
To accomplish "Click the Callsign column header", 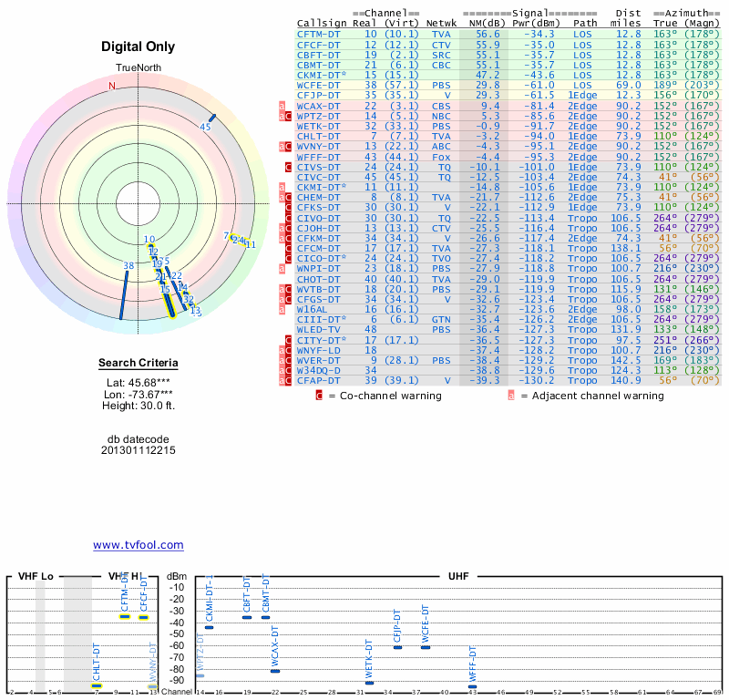I will (x=322, y=23).
